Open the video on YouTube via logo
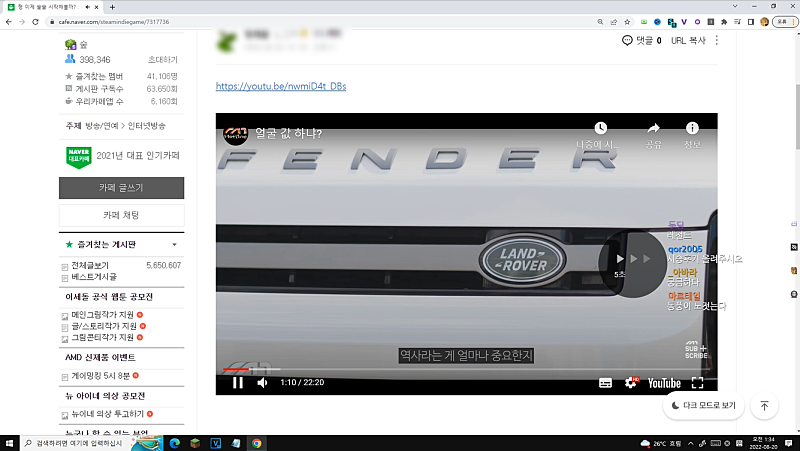800x451 pixels. (x=664, y=383)
